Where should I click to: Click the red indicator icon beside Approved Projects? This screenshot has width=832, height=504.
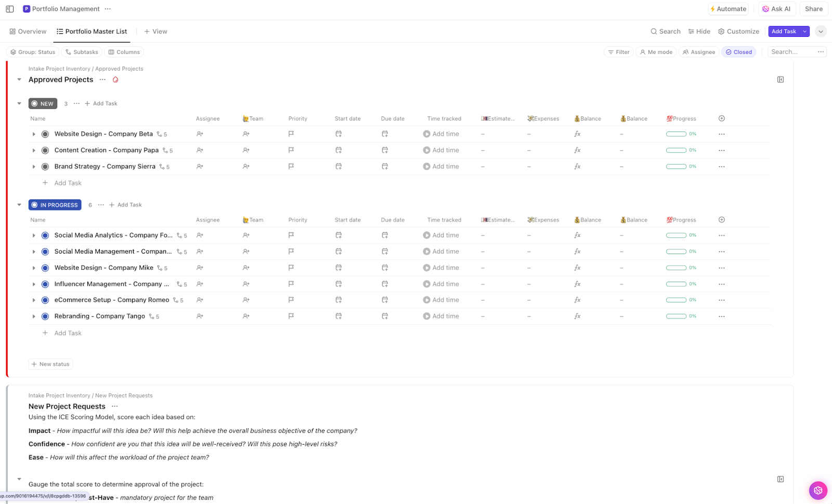(x=115, y=79)
